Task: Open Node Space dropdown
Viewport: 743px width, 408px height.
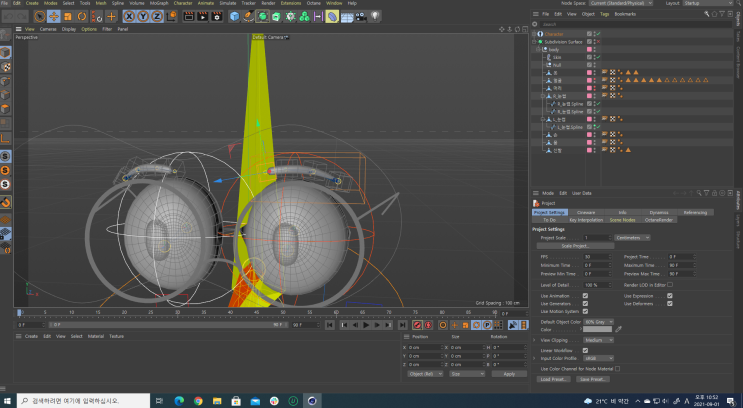Action: tap(621, 3)
